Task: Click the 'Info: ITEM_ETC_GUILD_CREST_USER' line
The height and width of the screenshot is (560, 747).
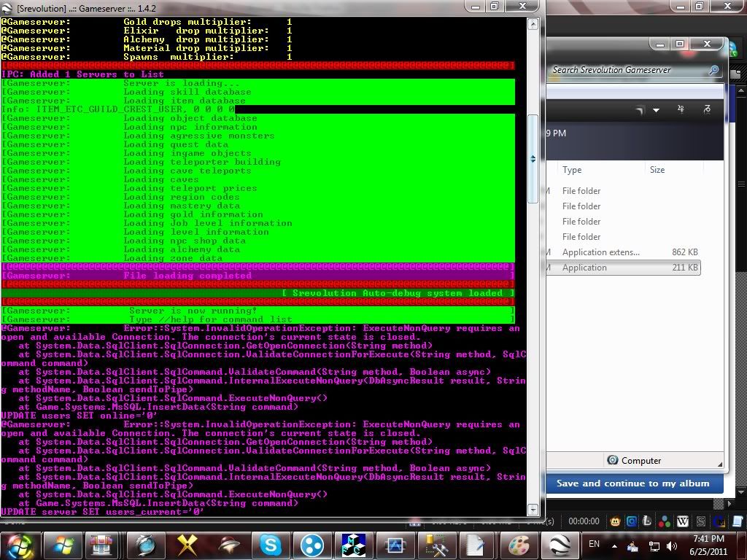Action: 118,109
